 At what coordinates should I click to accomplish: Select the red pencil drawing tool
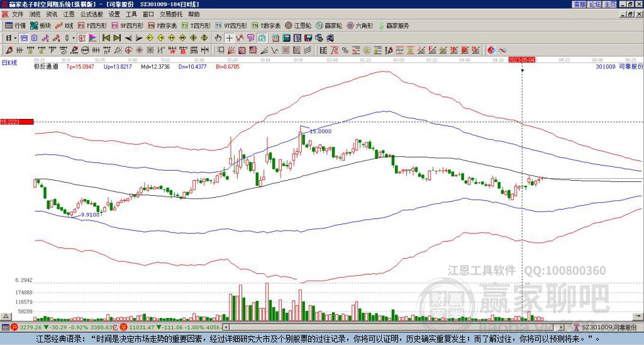tap(8, 50)
